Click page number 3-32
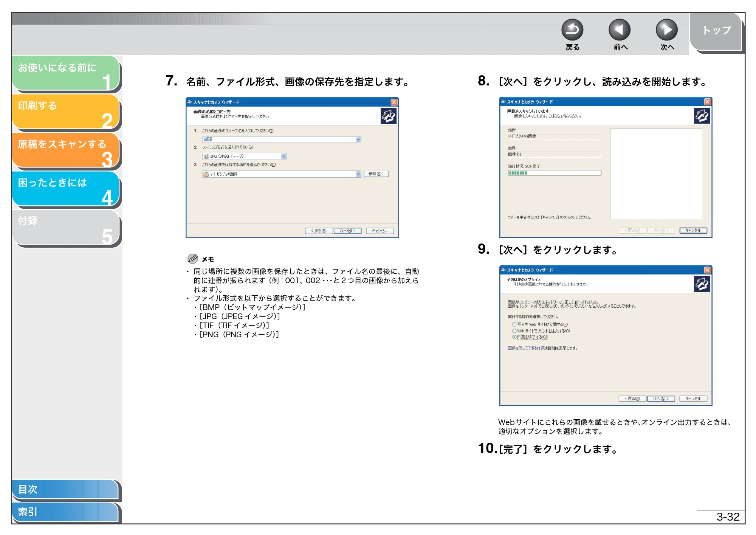This screenshot has height=535, width=756. tap(728, 516)
